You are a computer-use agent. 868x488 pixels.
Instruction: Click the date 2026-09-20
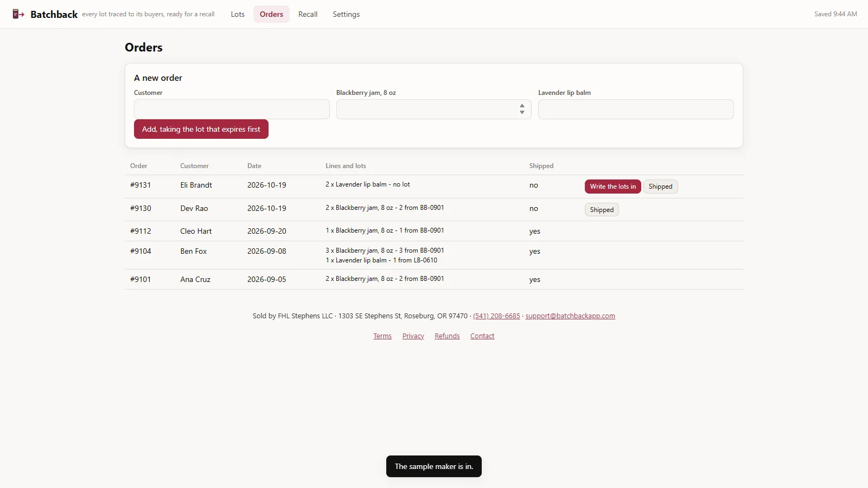tap(266, 231)
